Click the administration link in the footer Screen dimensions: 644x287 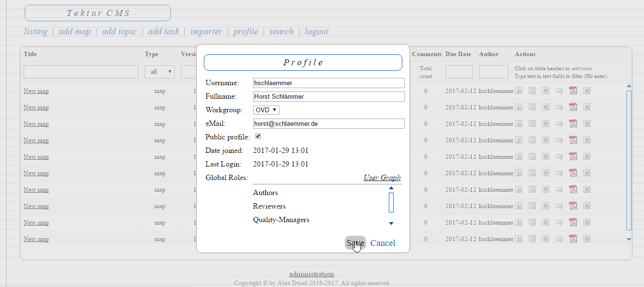point(311,274)
